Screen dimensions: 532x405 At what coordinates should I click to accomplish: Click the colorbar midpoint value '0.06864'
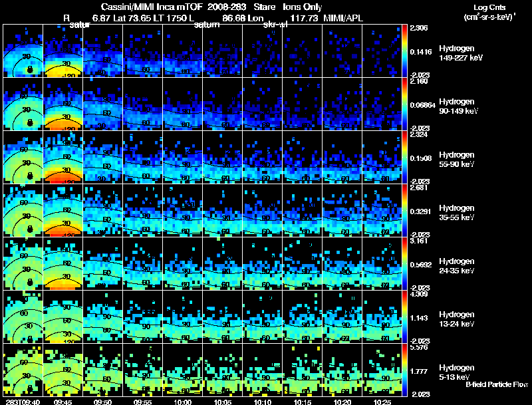coord(422,105)
